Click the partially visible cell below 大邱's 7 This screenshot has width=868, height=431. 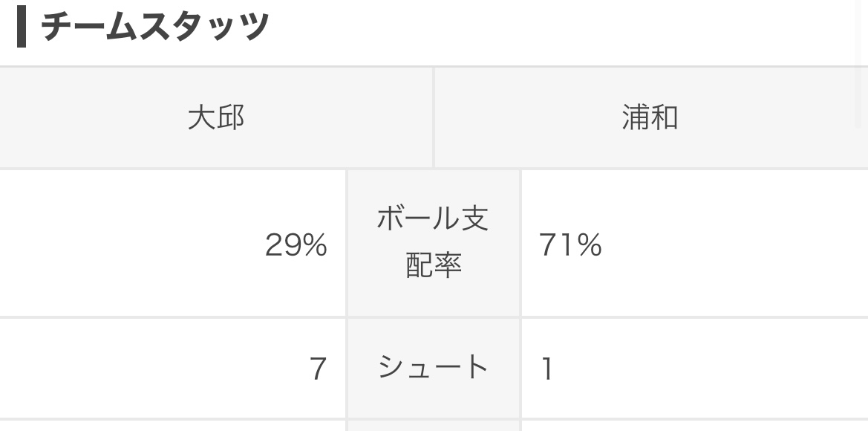click(172, 426)
